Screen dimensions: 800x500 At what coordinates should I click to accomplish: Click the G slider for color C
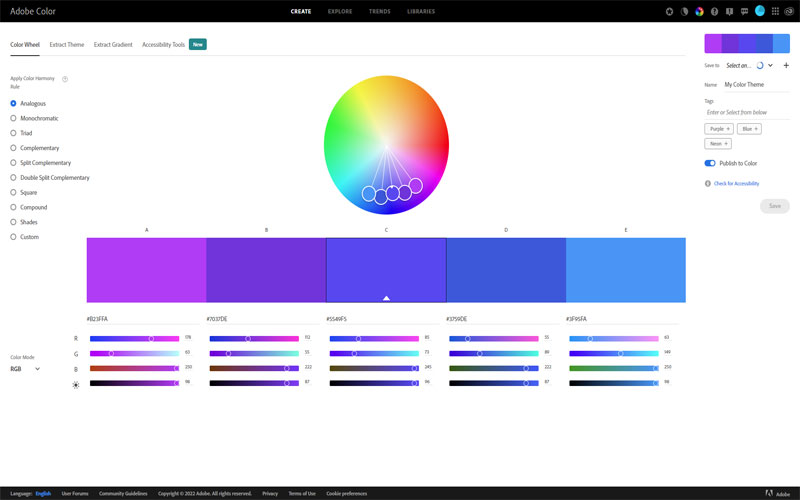(x=374, y=354)
